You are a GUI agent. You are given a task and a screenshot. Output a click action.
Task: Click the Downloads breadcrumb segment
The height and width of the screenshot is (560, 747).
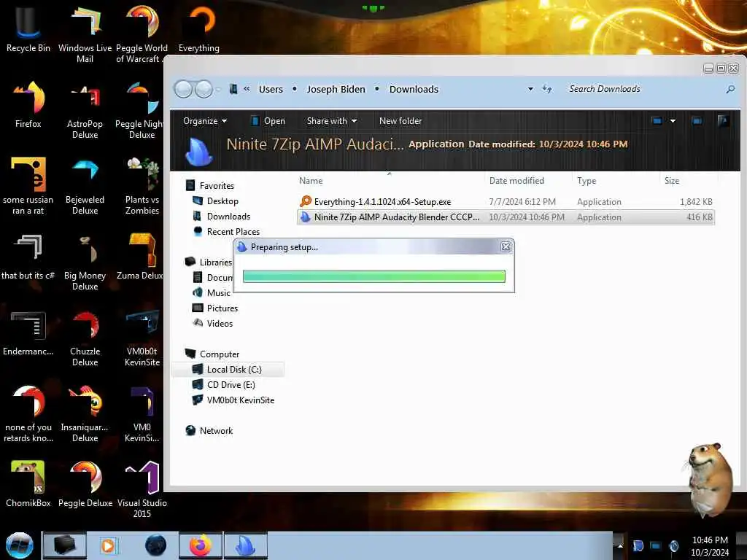[414, 89]
